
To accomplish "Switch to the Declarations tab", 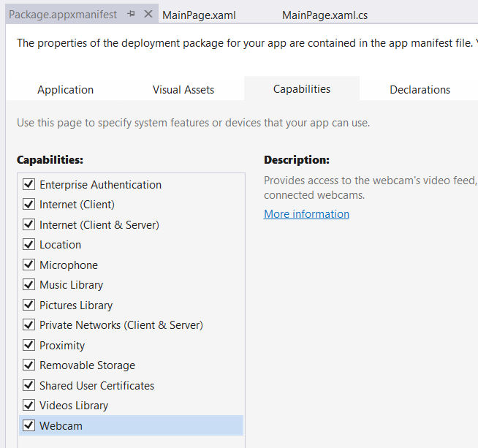I will pyautogui.click(x=420, y=90).
